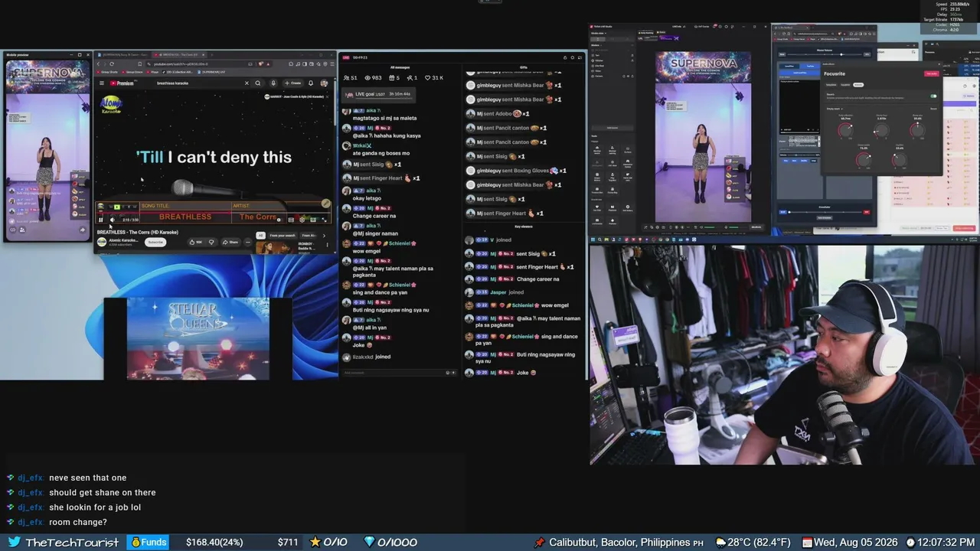Select the 'From your search' chip
Screen dimensions: 980x551
(282, 236)
